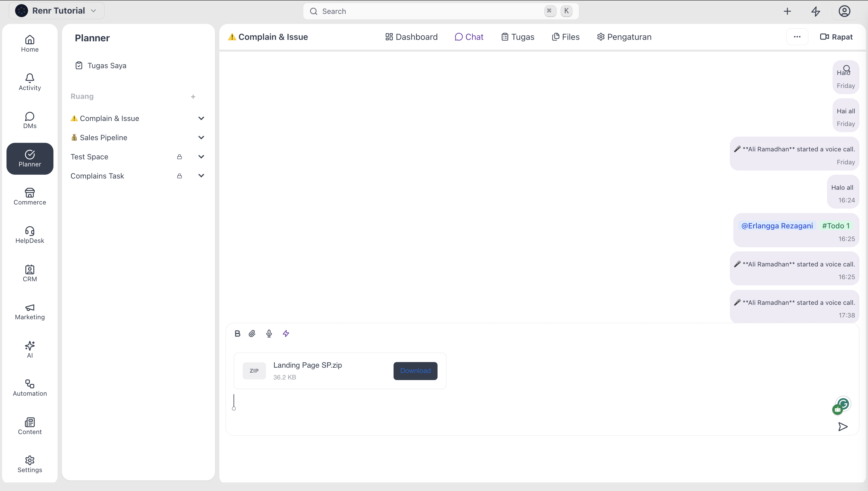Open Settings gear in sidebar
The image size is (868, 491).
click(30, 464)
